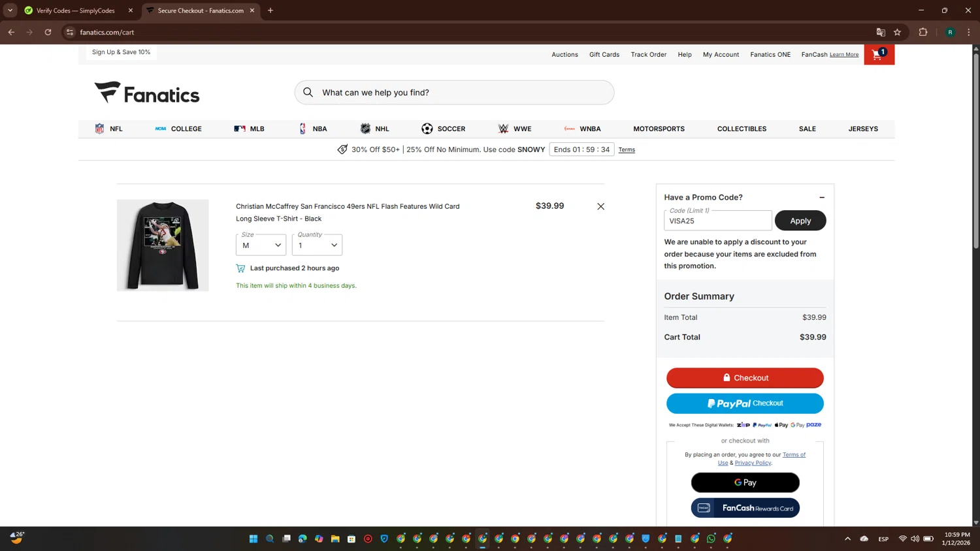This screenshot has width=980, height=551.
Task: Choose the Google Pay button
Action: [x=745, y=482]
